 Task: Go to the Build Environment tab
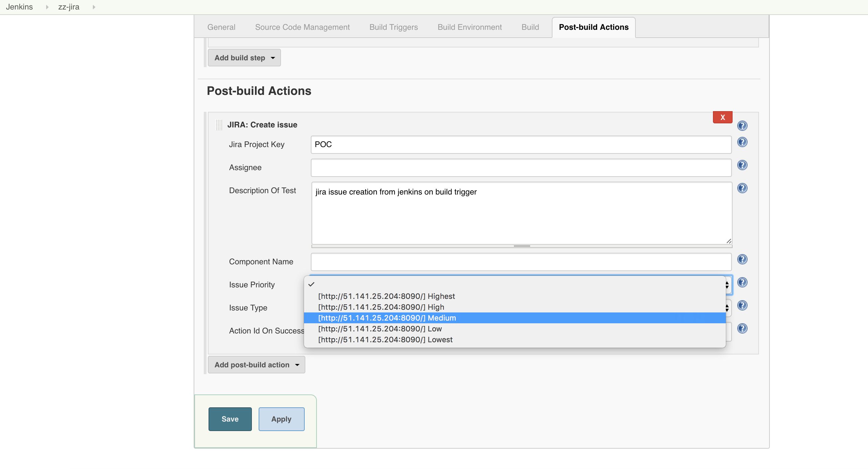pos(470,27)
